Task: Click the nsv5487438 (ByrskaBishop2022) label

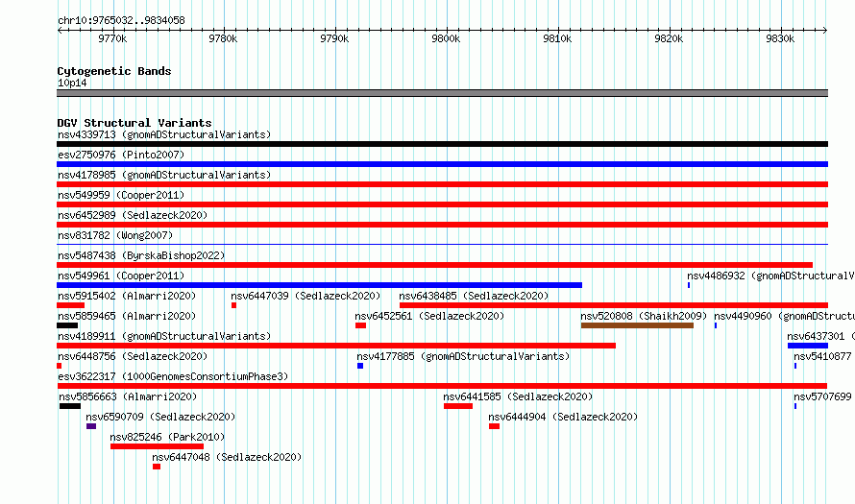Action: coord(141,255)
